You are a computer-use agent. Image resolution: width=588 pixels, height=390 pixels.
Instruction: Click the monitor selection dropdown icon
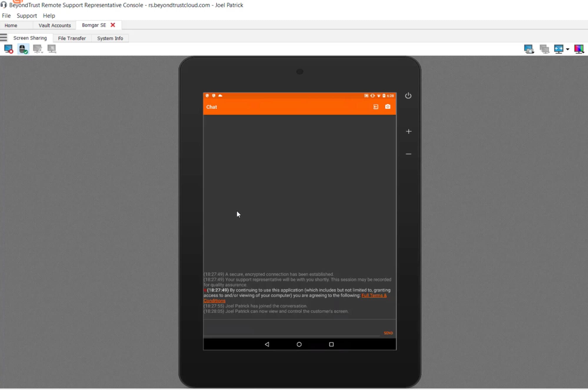[566, 49]
